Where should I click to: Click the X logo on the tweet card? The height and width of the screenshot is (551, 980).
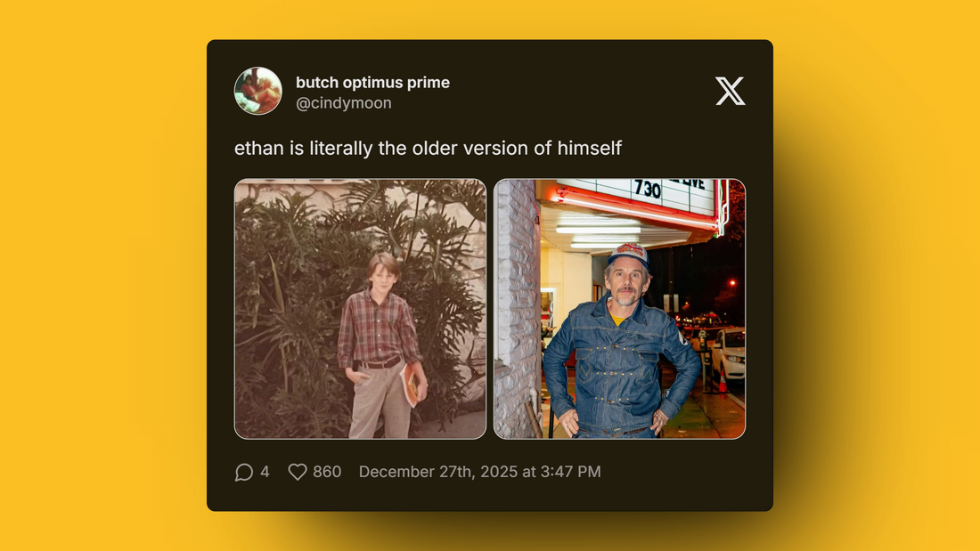(730, 91)
